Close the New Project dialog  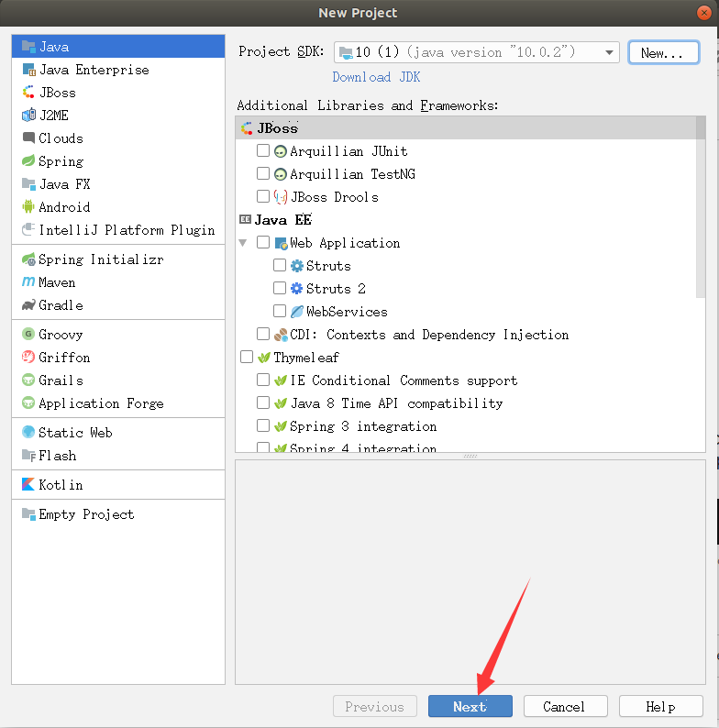pyautogui.click(x=704, y=13)
